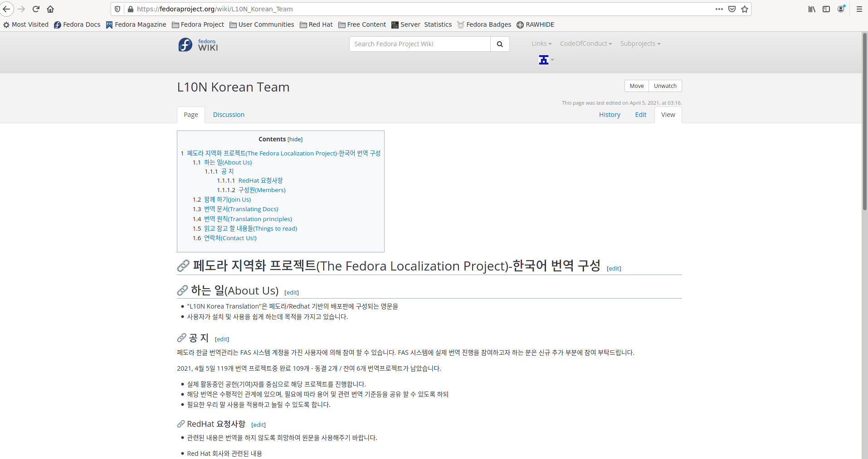Go to the browser home page
The image size is (868, 459).
(50, 9)
